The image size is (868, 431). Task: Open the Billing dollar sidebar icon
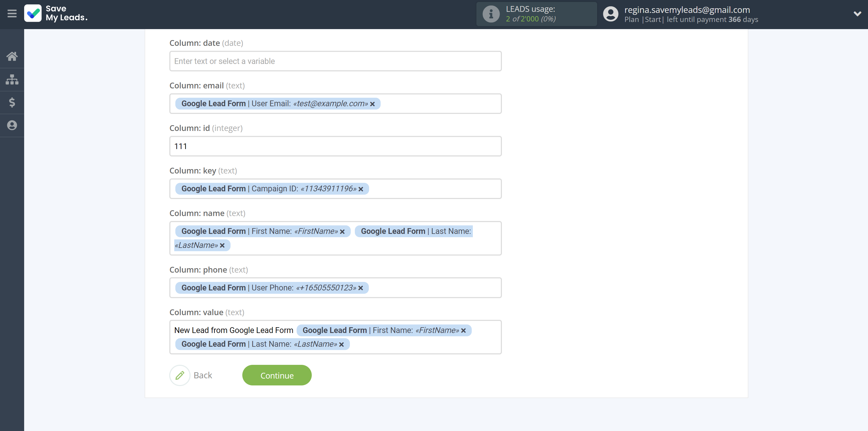click(12, 102)
